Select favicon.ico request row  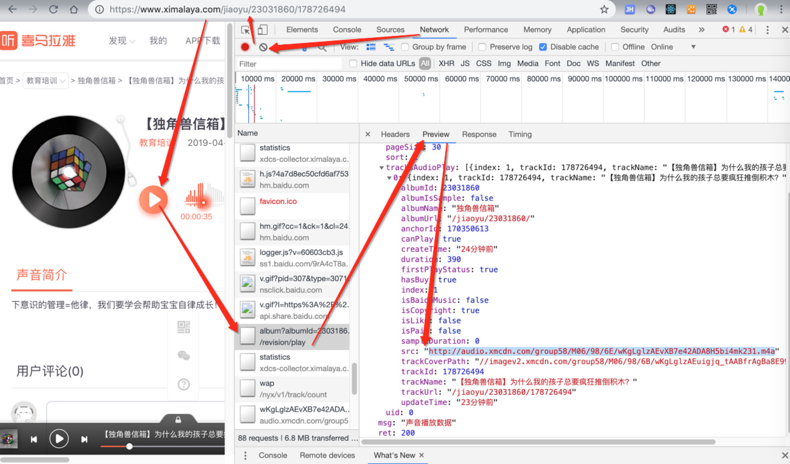click(292, 206)
